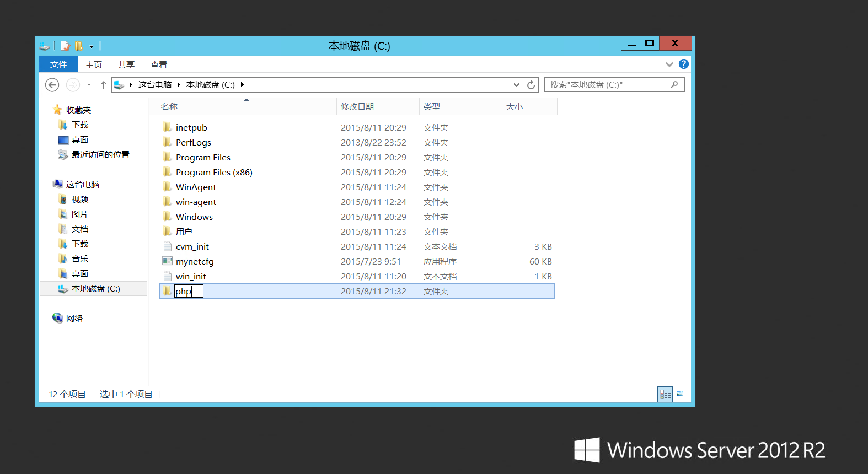The image size is (868, 474).
Task: Open the customize quick access toolbar dropdown
Action: (x=92, y=46)
